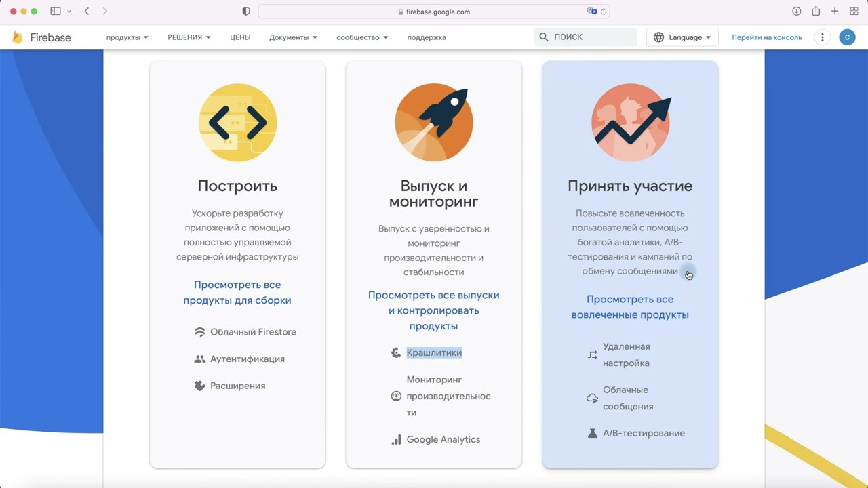Open the account avatar labeled C
868x488 pixels.
847,37
